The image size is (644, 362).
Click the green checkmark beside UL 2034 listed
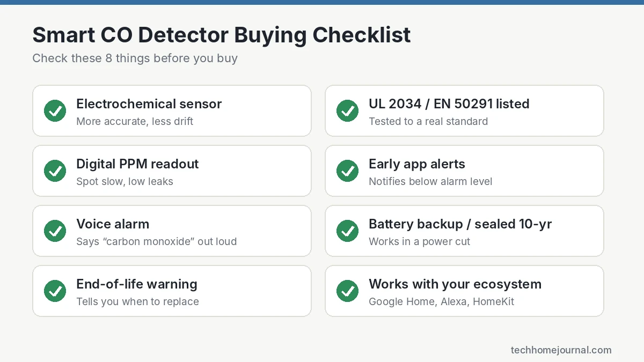pos(347,111)
